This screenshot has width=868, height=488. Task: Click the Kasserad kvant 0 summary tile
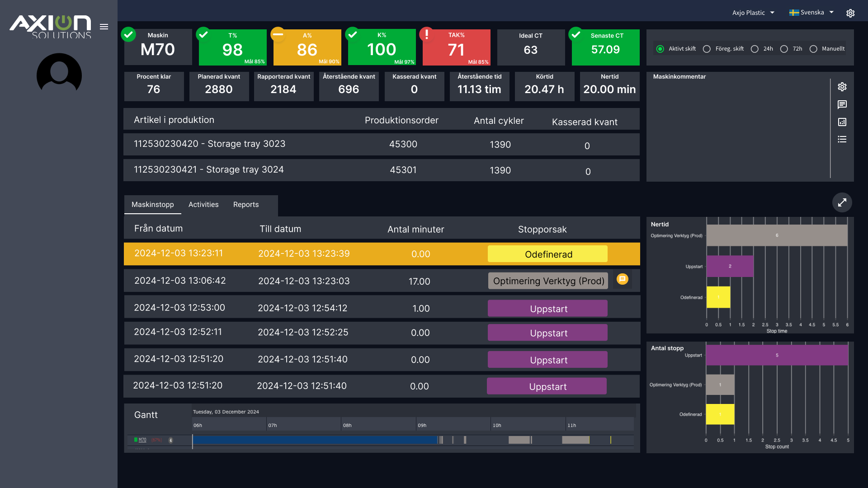coord(414,86)
